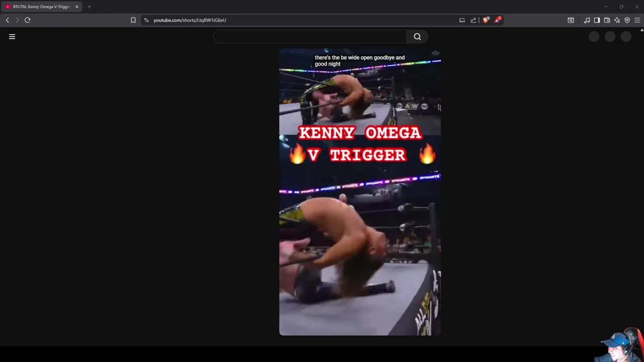
Task: Open the browser main hamburger menu
Action: pos(637,20)
